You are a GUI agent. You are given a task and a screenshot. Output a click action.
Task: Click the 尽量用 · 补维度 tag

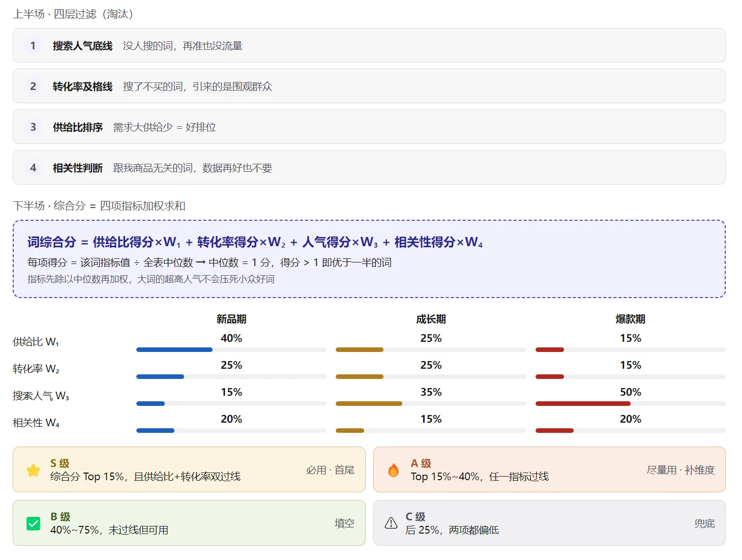pyautogui.click(x=680, y=470)
